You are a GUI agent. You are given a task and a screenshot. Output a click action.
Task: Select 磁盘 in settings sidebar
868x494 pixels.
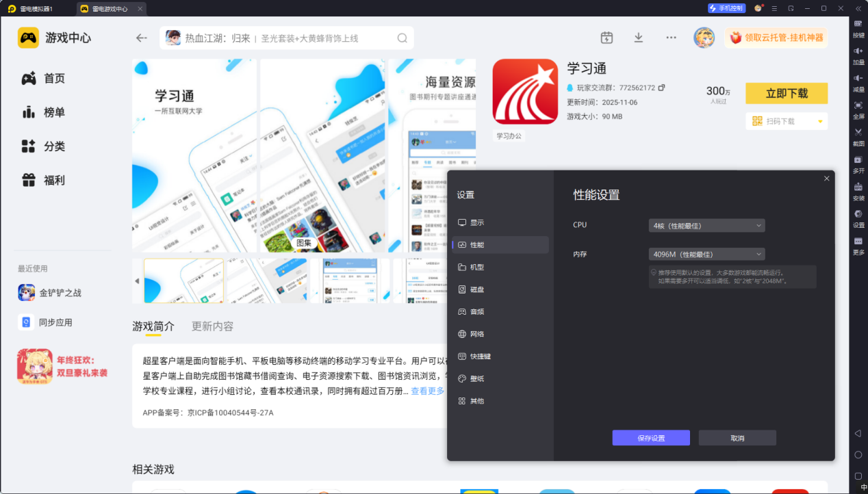500,289
